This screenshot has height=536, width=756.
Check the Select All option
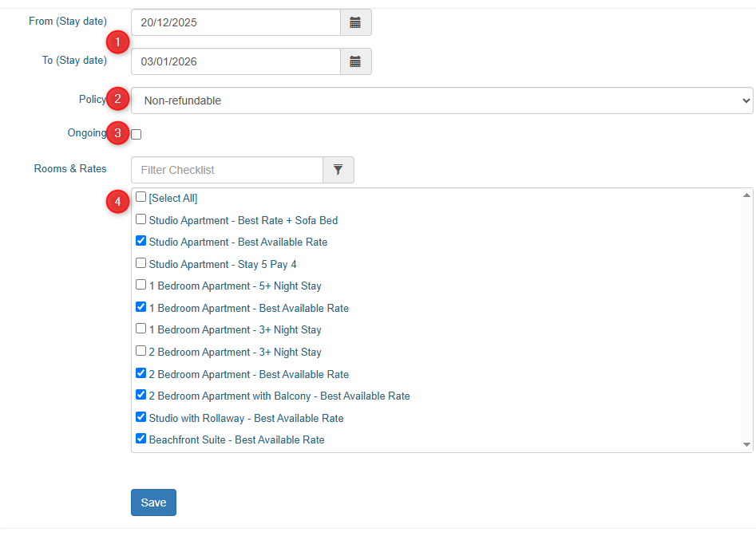[x=141, y=197]
